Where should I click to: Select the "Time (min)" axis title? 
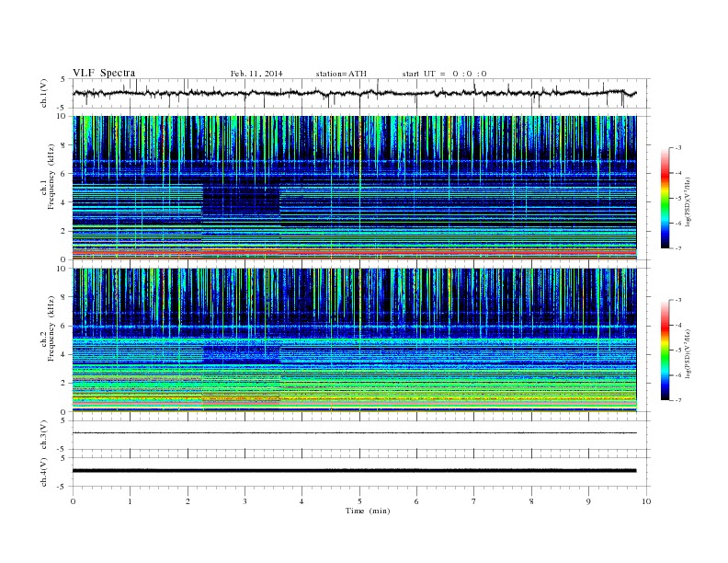click(x=368, y=511)
